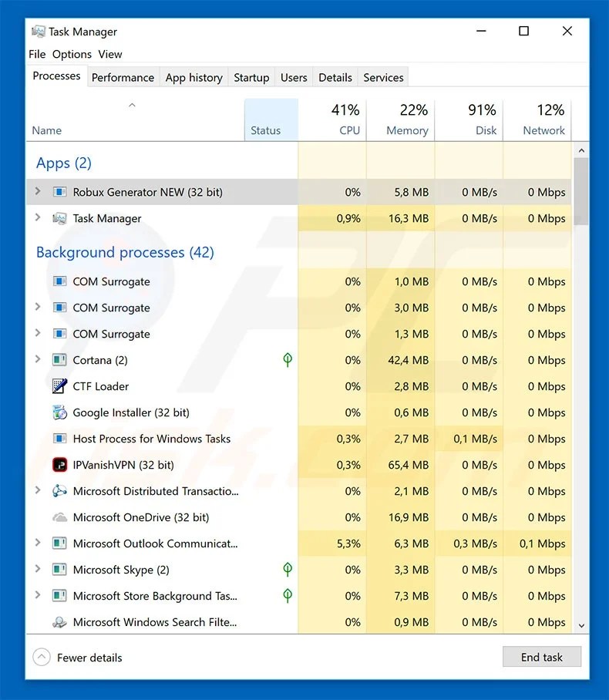Click the Microsoft Store Background Task icon
This screenshot has width=609, height=700.
coord(59,596)
